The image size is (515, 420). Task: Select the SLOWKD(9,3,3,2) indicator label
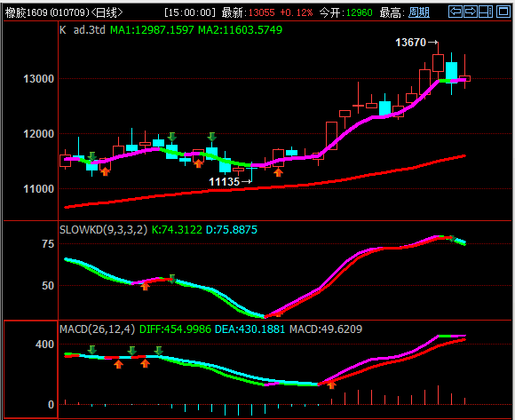click(104, 230)
